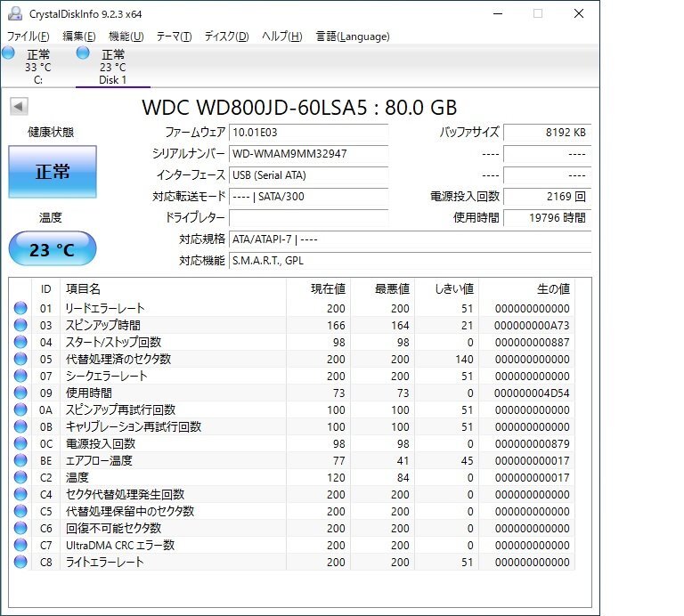This screenshot has width=684, height=616.
Task: Click status orb for 0B キャリブレーション再試行回数
Action: [20, 426]
